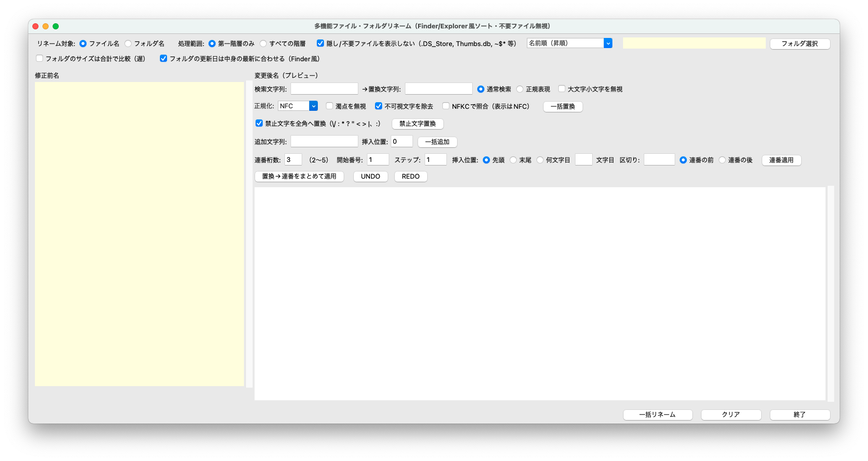The image size is (868, 461).
Task: Expand the NFC normalization dropdown
Action: pyautogui.click(x=298, y=106)
